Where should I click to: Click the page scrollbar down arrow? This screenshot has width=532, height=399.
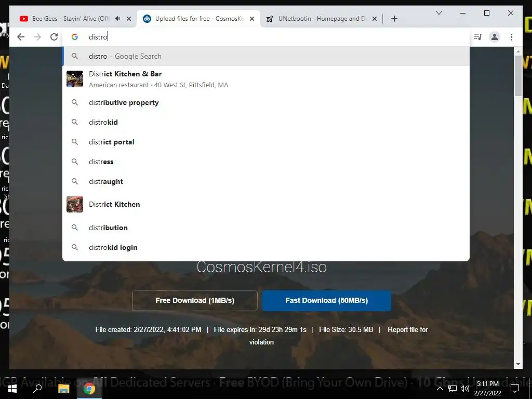pos(518,364)
